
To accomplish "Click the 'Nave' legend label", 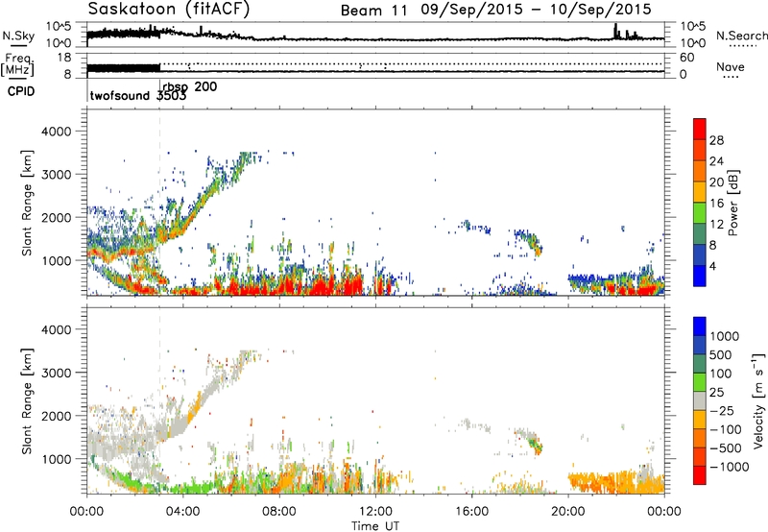I will 731,67.
